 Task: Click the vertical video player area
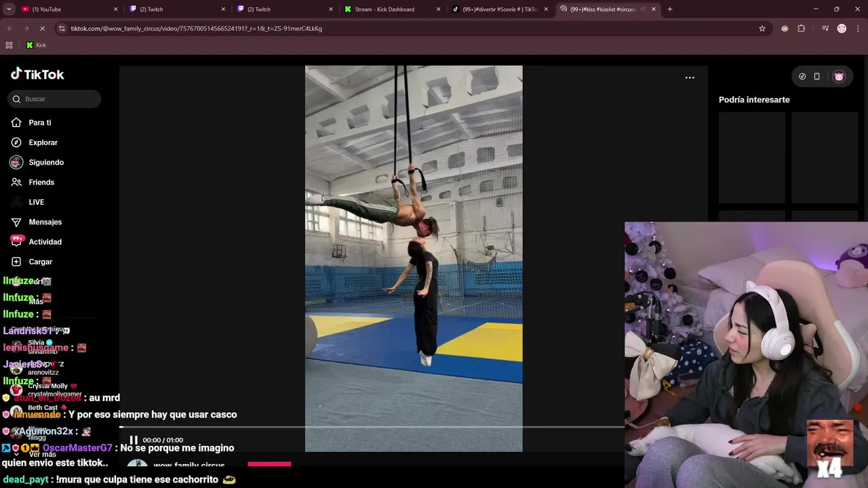point(414,258)
